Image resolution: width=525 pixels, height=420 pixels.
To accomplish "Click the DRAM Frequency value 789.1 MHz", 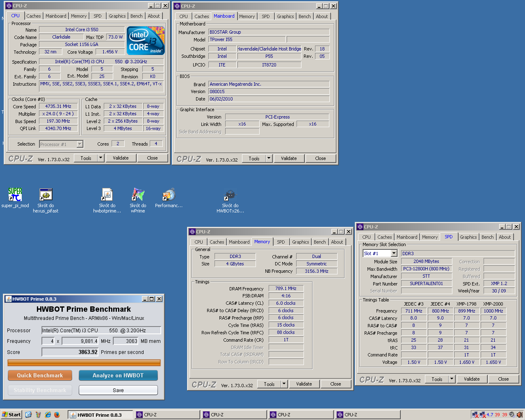I will point(286,288).
